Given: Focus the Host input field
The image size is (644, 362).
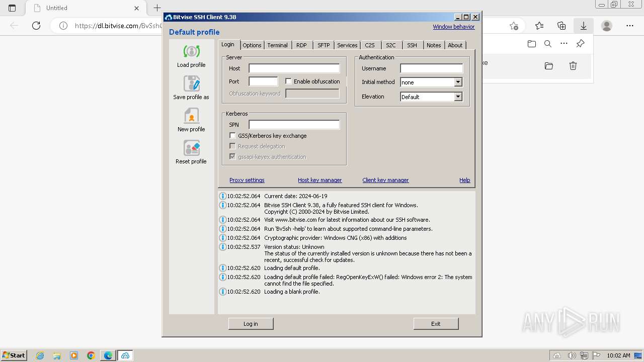Looking at the screenshot, I should 294,68.
